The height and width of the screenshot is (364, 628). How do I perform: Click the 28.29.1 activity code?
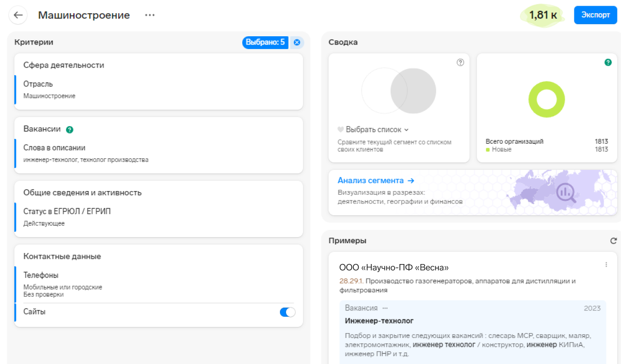(x=351, y=281)
